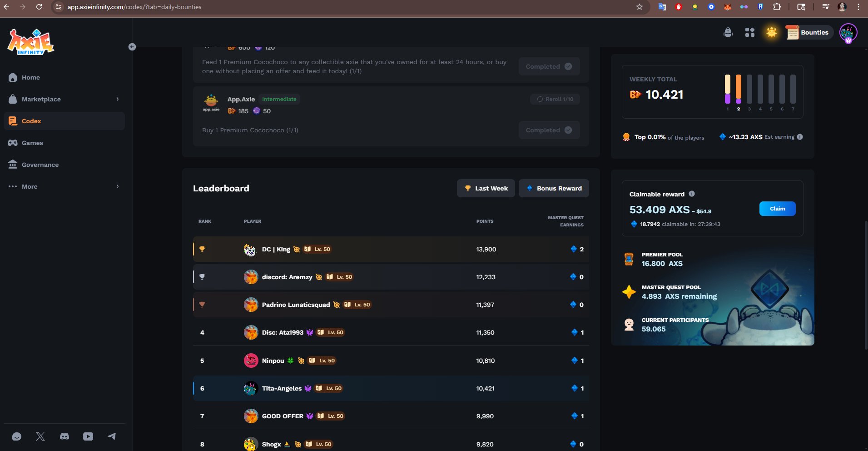Open the Bonus Reward button
The height and width of the screenshot is (451, 868).
(x=554, y=188)
